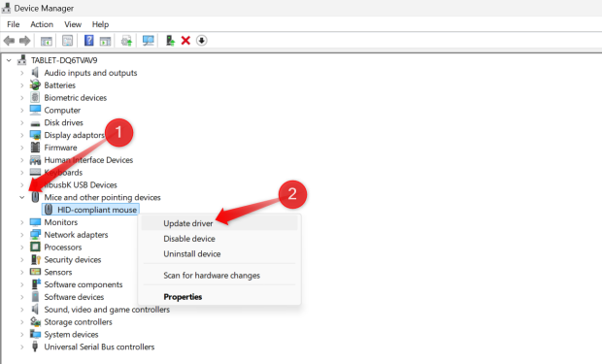This screenshot has height=364, width=602.
Task: Expand the Batteries chevron
Action: point(22,84)
